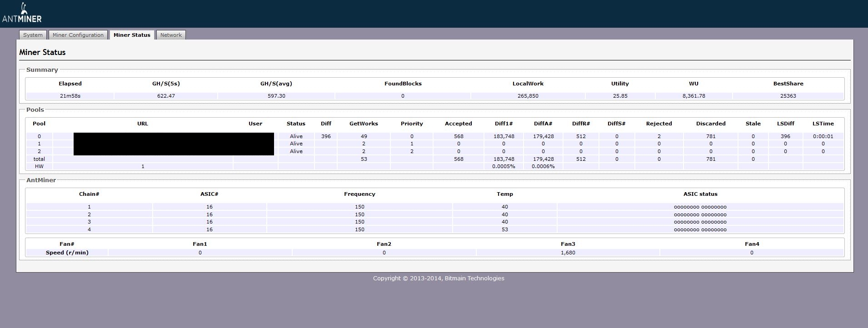The image size is (868, 328).
Task: Click the Pools section legend
Action: [x=35, y=110]
